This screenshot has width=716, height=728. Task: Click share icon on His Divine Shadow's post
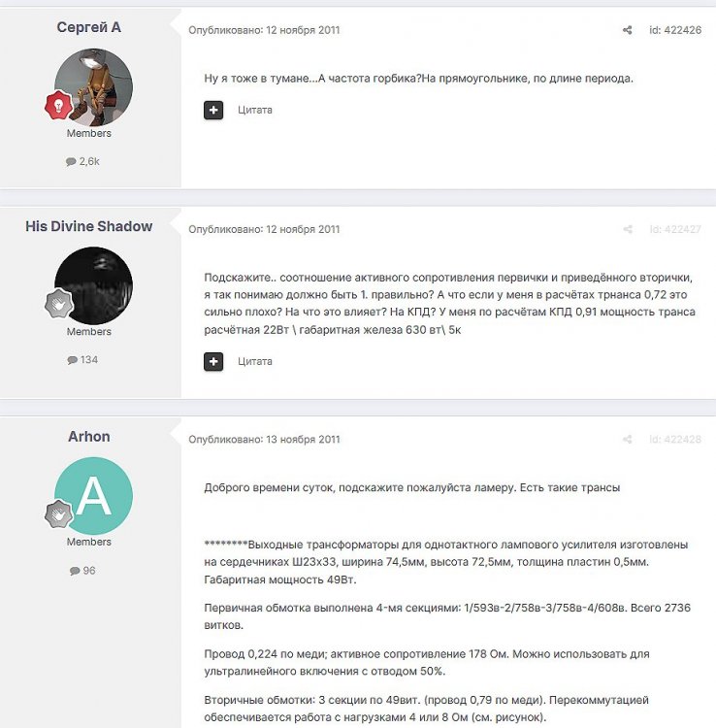click(x=628, y=229)
